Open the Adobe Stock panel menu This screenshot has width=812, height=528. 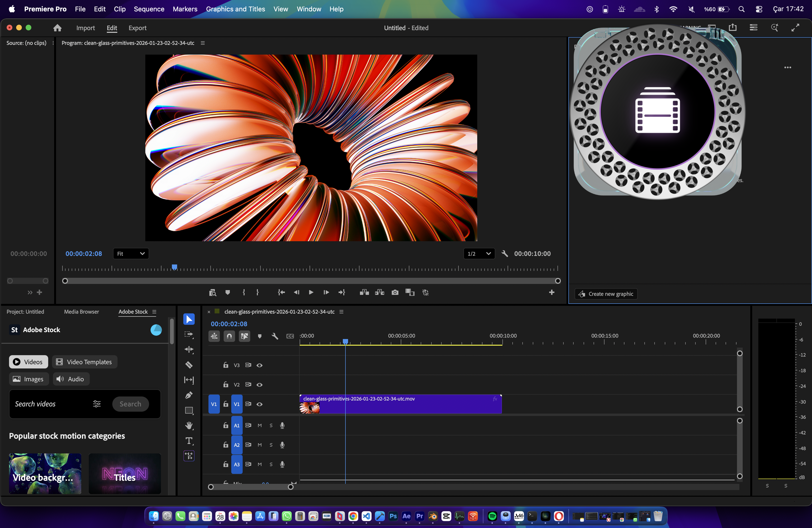click(x=154, y=312)
